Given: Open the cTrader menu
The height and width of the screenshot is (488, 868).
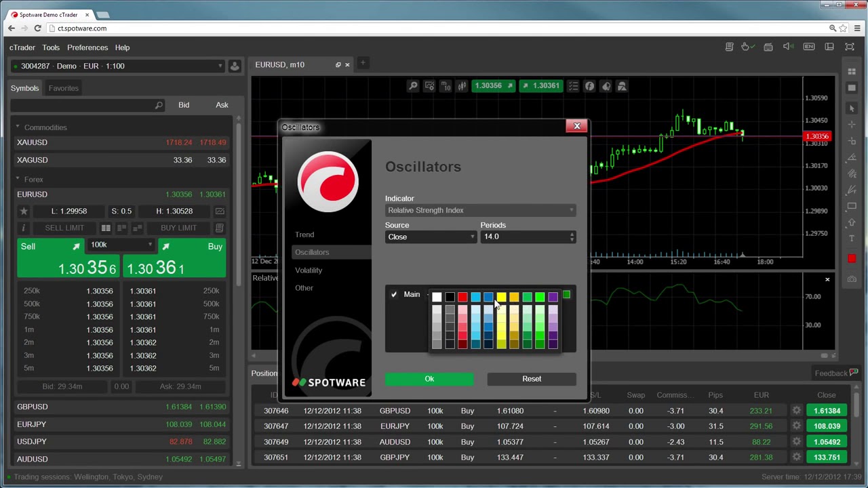Looking at the screenshot, I should 22,47.
